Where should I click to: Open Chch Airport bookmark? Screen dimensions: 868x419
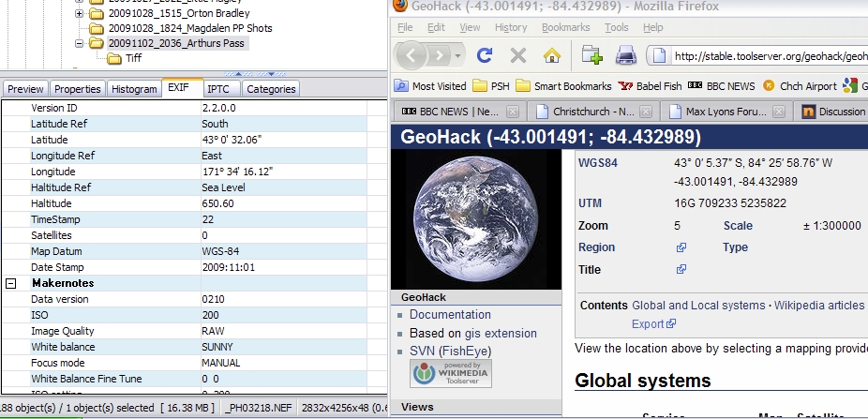tap(800, 86)
